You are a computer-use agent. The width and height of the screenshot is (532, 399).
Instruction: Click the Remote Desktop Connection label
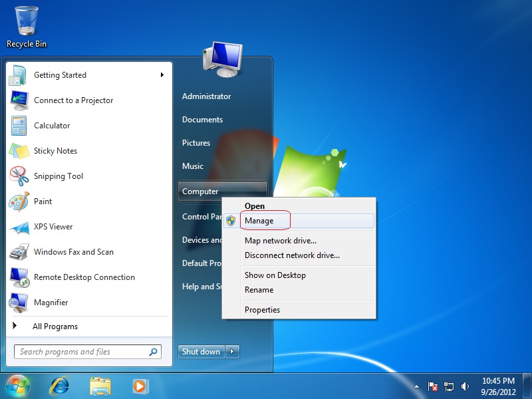click(x=84, y=277)
